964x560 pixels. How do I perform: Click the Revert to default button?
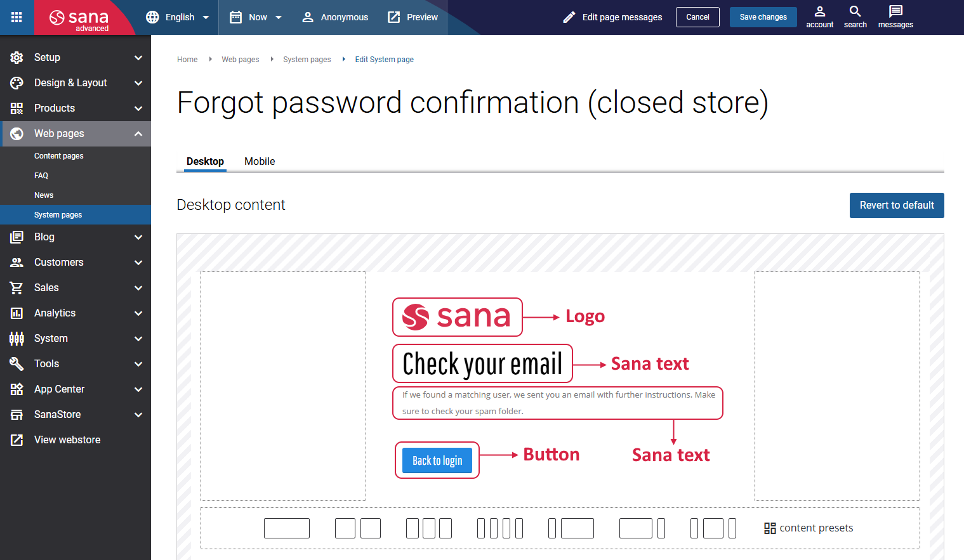pyautogui.click(x=897, y=205)
